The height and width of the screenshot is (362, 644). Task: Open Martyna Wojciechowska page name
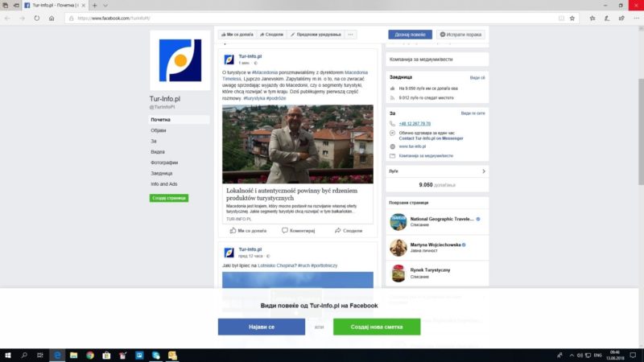tap(436, 245)
